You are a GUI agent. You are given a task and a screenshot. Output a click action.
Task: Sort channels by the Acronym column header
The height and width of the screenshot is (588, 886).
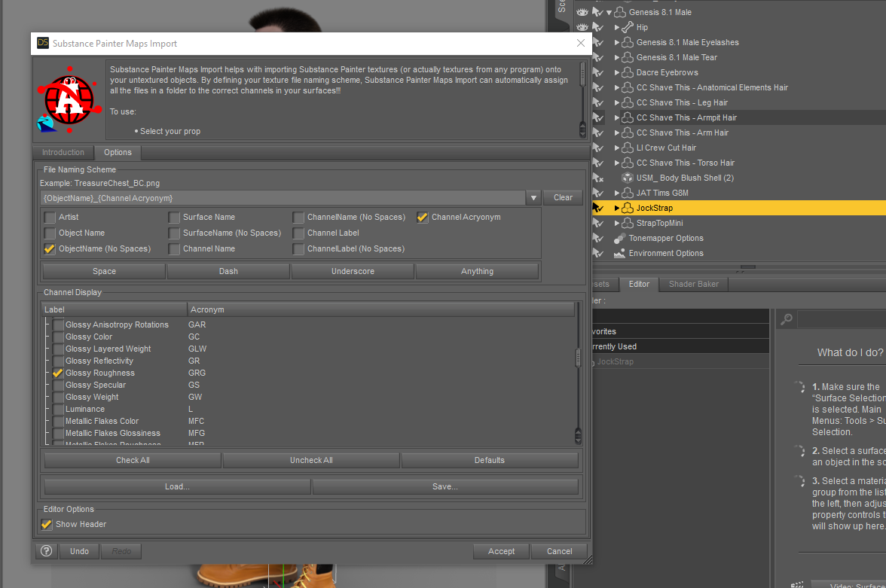click(381, 309)
